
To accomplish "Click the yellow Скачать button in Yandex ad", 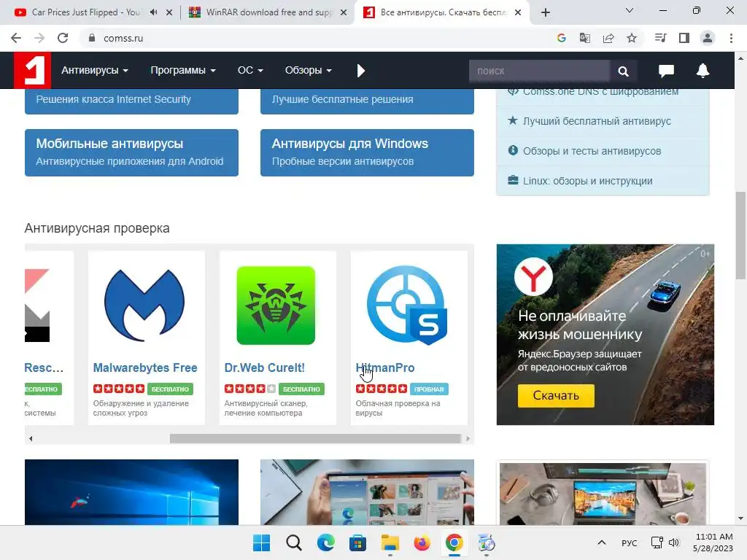I will 556,396.
